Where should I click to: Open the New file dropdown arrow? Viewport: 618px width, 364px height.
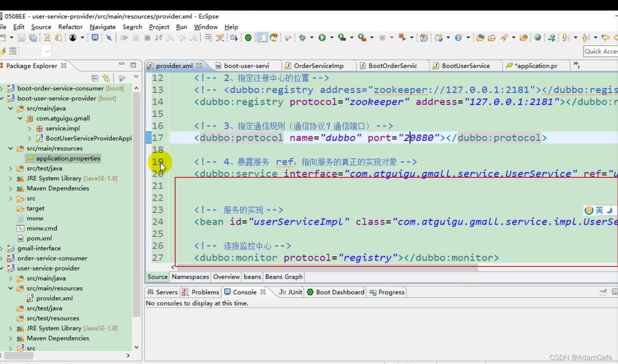click(11, 37)
